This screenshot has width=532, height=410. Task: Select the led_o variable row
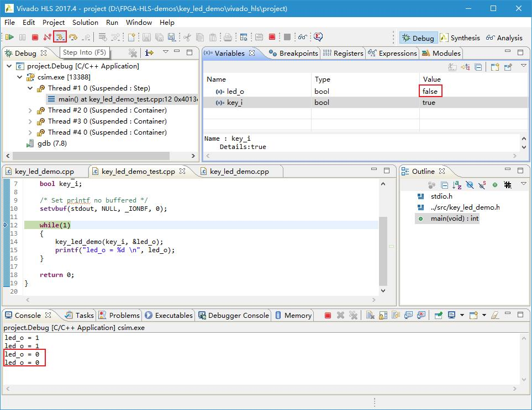[366, 92]
